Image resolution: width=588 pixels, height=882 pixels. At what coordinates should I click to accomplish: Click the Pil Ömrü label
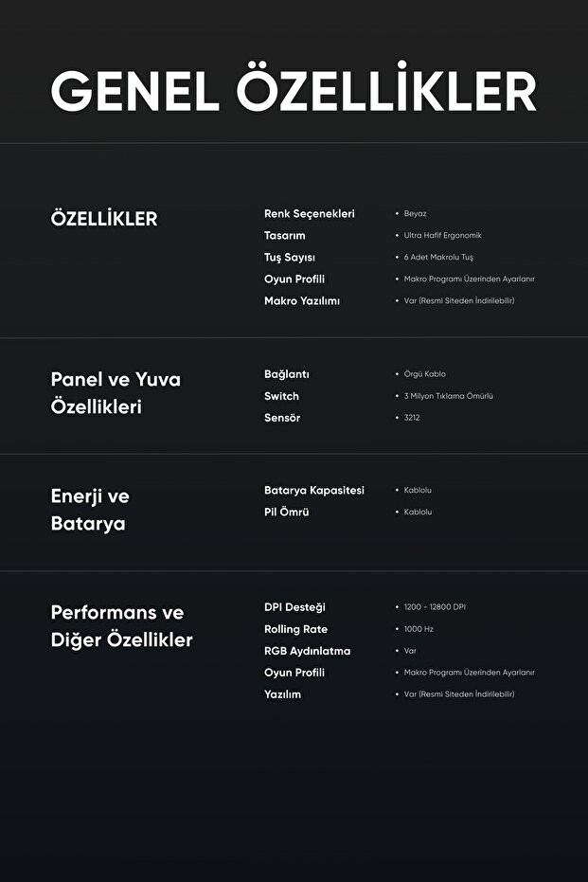[286, 513]
